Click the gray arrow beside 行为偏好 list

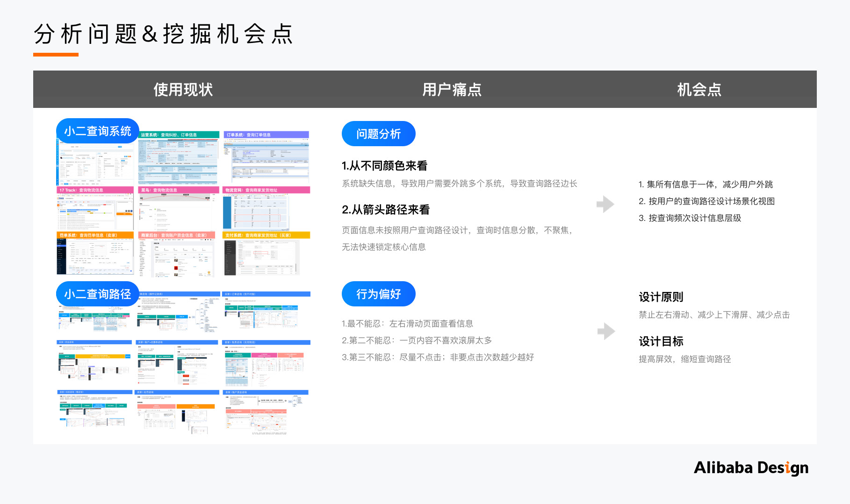[606, 331]
